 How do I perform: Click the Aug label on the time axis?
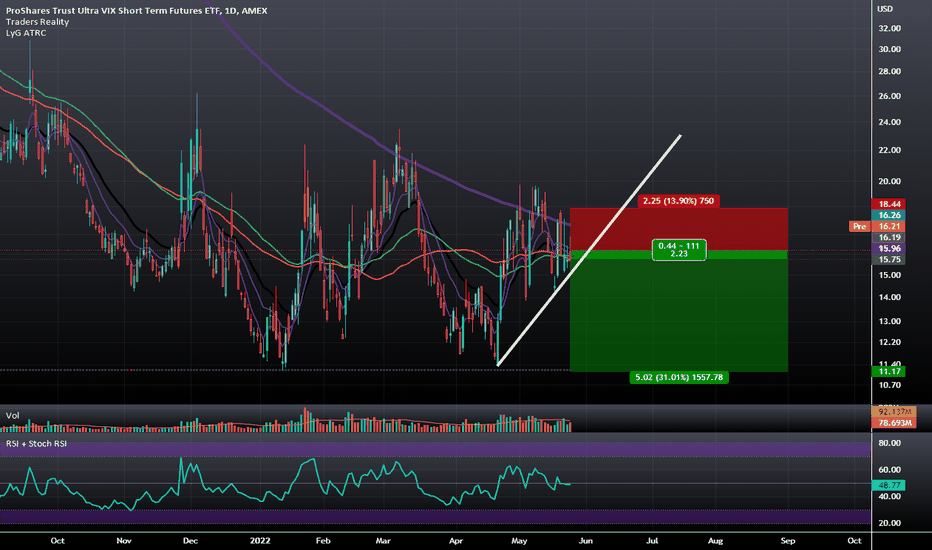pyautogui.click(x=716, y=540)
